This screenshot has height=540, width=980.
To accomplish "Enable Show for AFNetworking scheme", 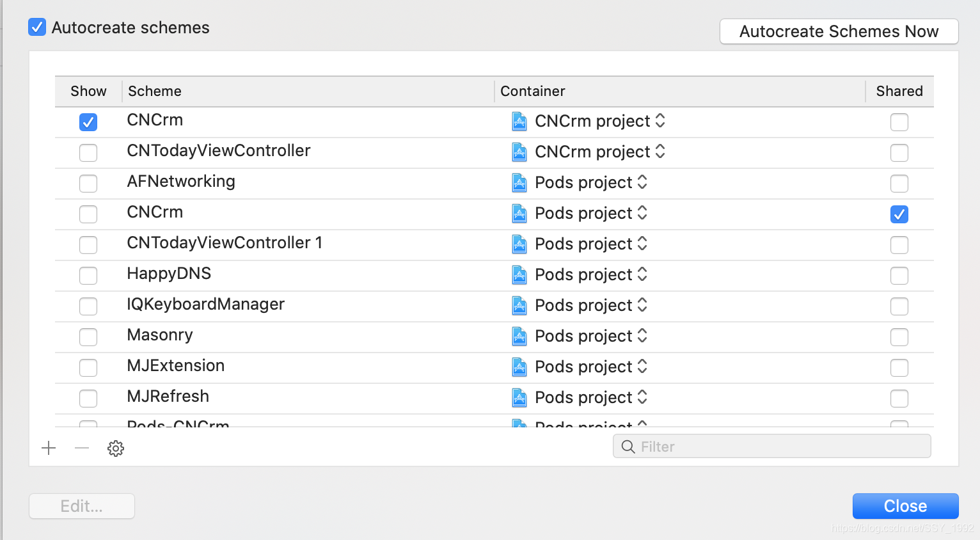I will click(88, 184).
